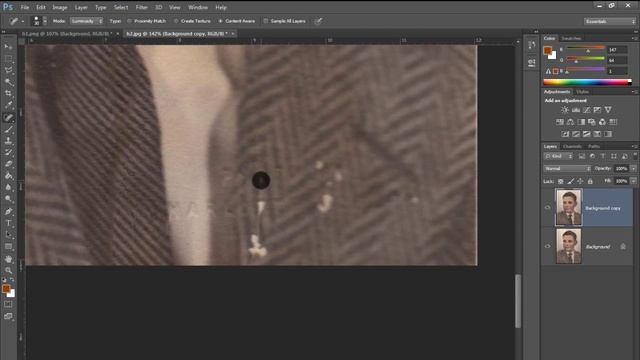Switch to the Paths tab
This screenshot has height=360, width=640.
[594, 146]
